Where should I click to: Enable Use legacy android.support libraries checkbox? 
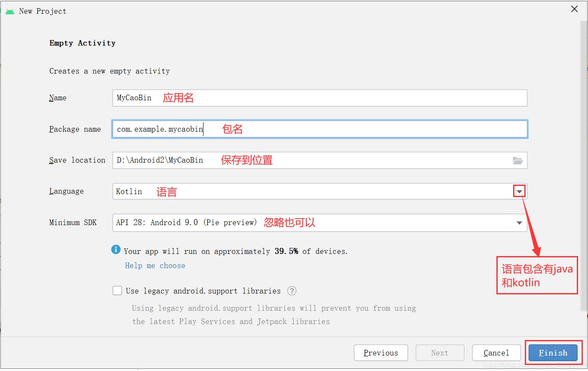[117, 291]
